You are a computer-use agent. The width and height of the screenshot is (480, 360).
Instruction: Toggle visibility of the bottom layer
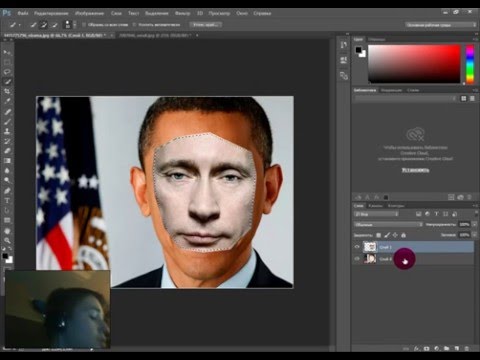[357, 259]
